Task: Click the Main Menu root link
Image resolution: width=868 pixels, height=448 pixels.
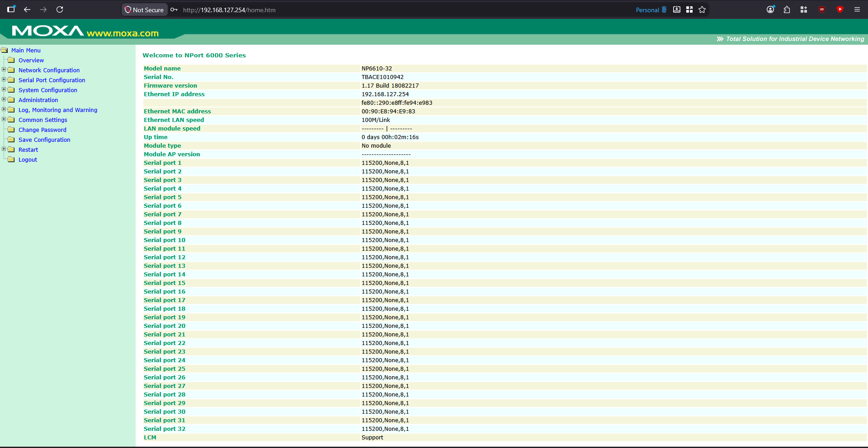Action: [x=26, y=51]
